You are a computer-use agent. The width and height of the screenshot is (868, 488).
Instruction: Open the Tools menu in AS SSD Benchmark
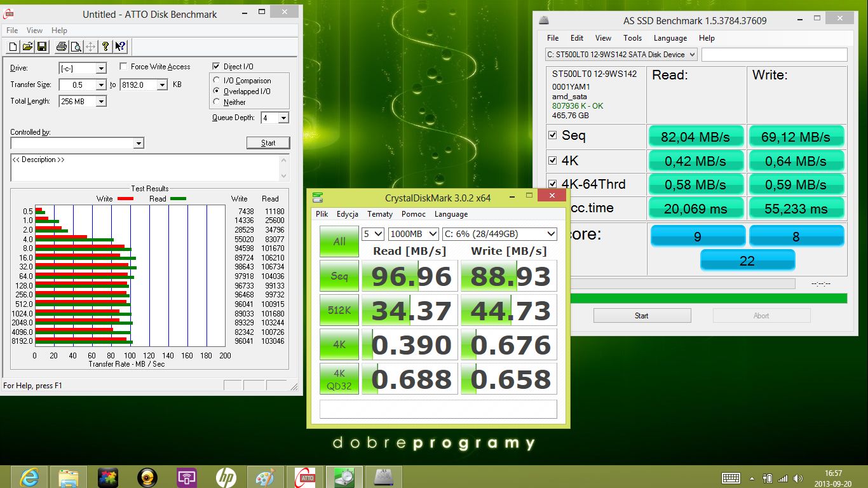632,38
